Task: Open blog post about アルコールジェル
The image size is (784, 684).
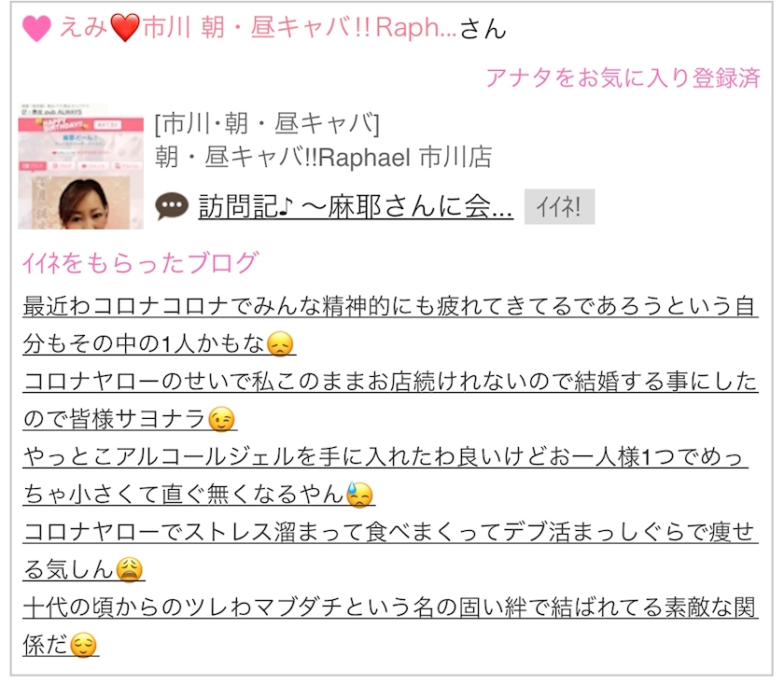Action: 385,476
